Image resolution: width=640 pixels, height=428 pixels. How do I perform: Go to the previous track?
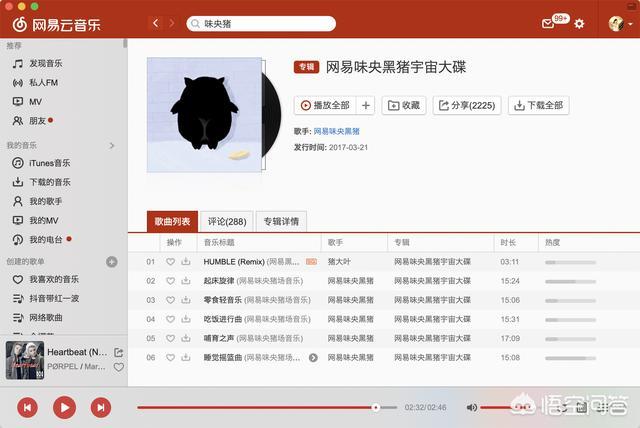pos(28,407)
